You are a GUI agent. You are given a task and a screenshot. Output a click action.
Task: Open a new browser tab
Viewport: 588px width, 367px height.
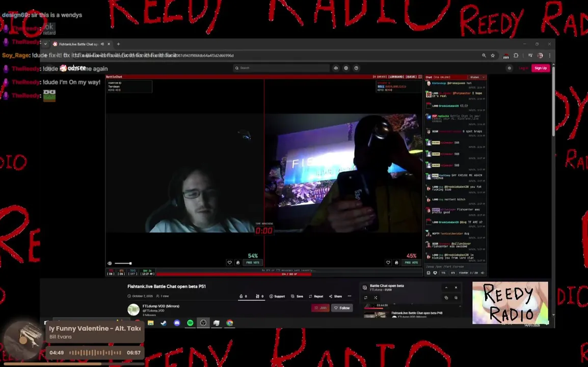click(x=119, y=44)
